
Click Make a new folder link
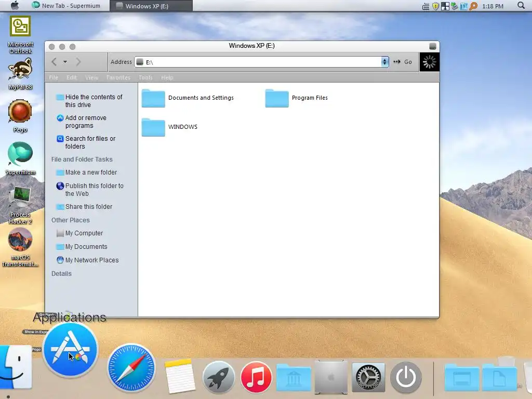pyautogui.click(x=87, y=172)
